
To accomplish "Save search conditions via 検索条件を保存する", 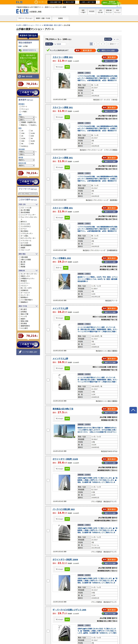I will (x=28, y=50).
